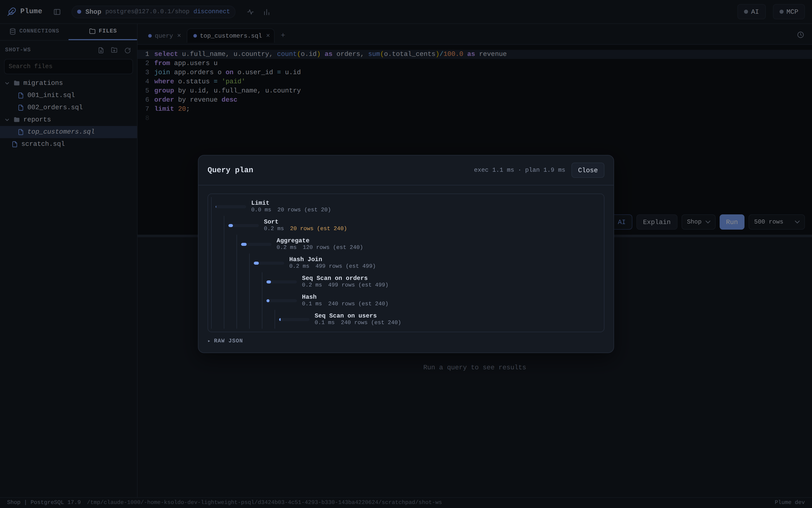Click the migrations folder icon
812x508 pixels.
17,83
